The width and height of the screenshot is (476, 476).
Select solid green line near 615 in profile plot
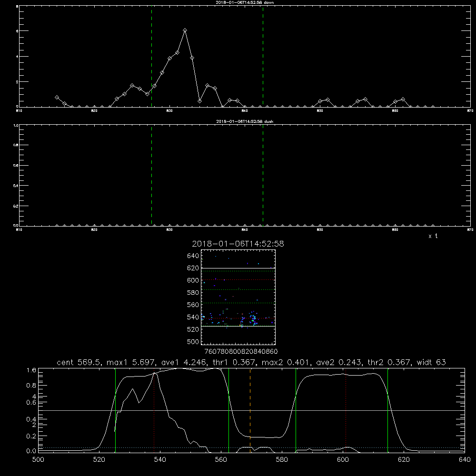(x=387, y=410)
